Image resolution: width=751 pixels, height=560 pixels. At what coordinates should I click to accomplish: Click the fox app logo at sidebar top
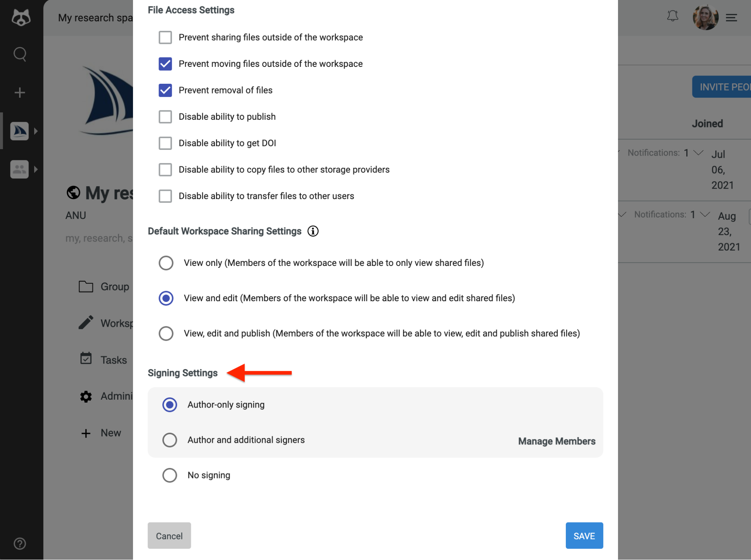point(21,17)
